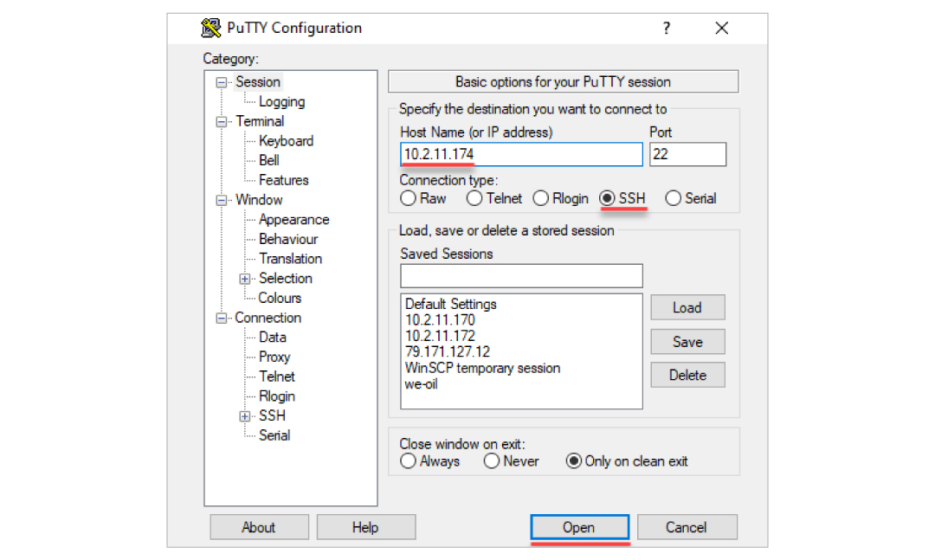Select the Logging category
Image resolution: width=935 pixels, height=560 pixels.
[x=281, y=102]
